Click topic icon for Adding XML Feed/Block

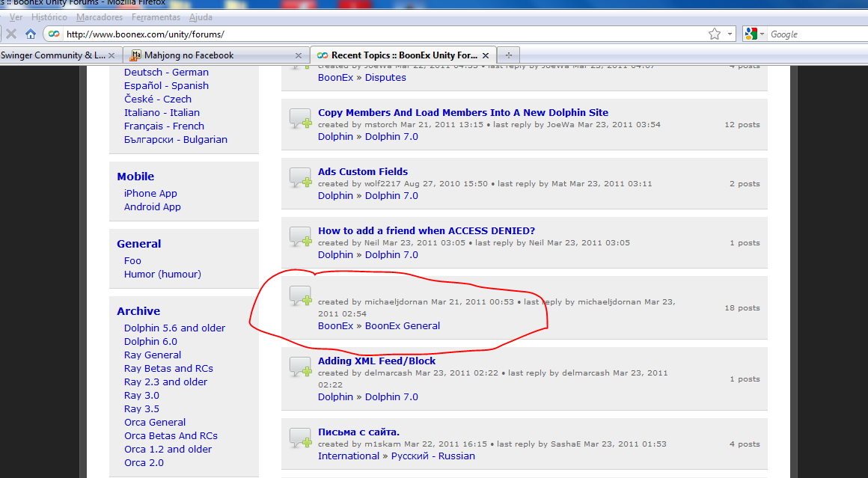(301, 367)
